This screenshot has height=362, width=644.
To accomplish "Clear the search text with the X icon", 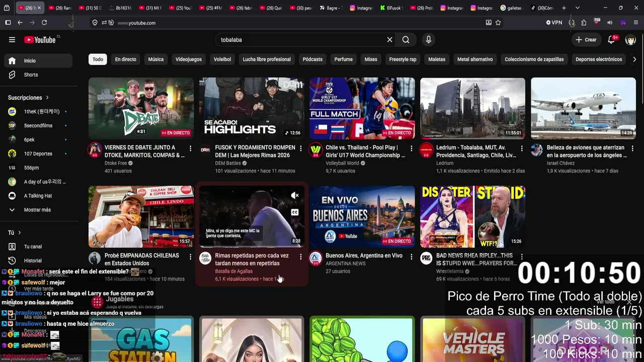I will pyautogui.click(x=389, y=40).
